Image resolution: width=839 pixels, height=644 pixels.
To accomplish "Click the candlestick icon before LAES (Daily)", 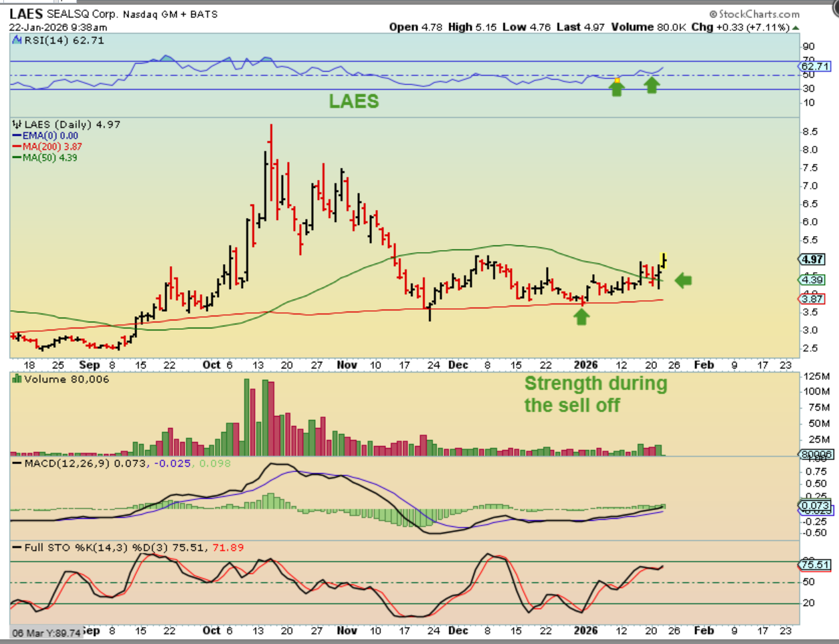I will [17, 124].
